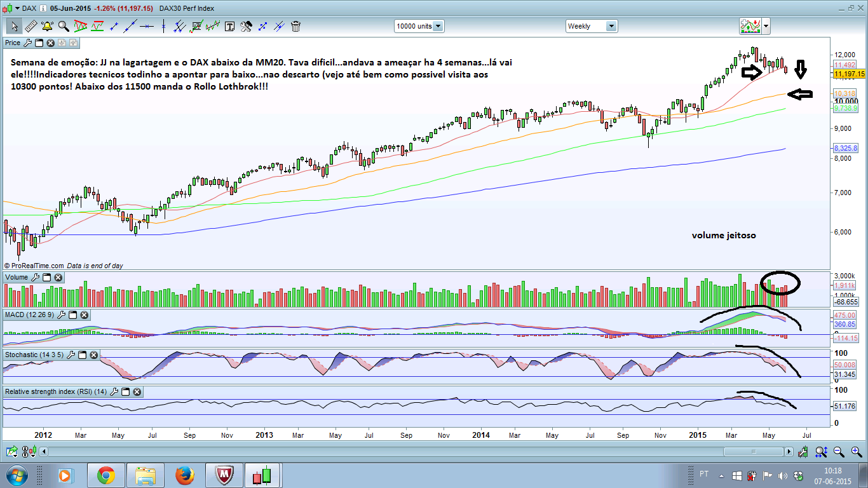Screen dimensions: 868x488
Task: Maximize the RSI panel
Action: pos(125,392)
